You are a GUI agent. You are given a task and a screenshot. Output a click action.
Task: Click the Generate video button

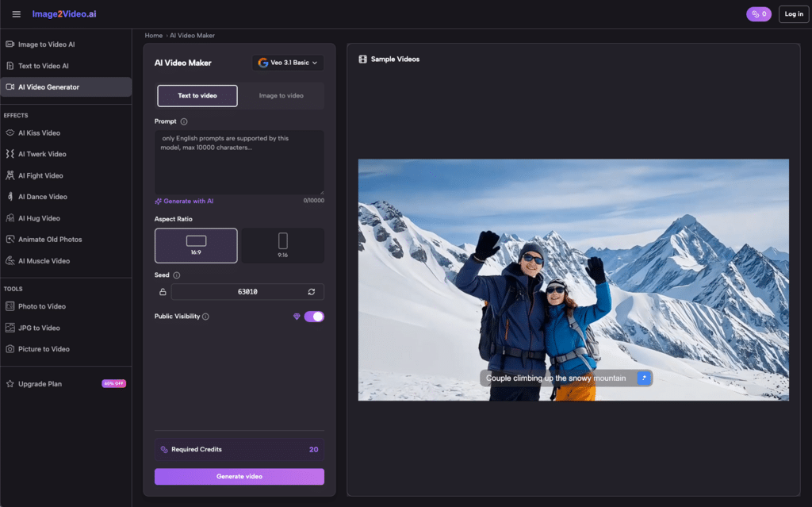(x=239, y=476)
